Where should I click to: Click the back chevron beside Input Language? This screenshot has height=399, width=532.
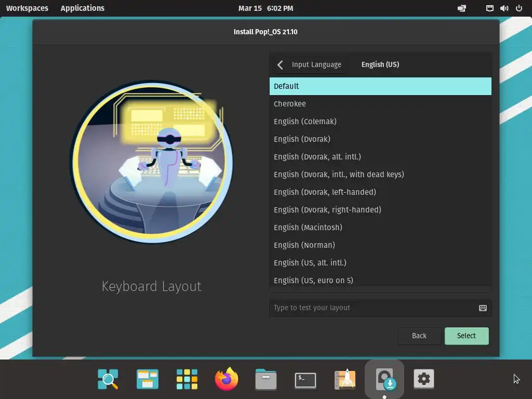[x=280, y=65]
